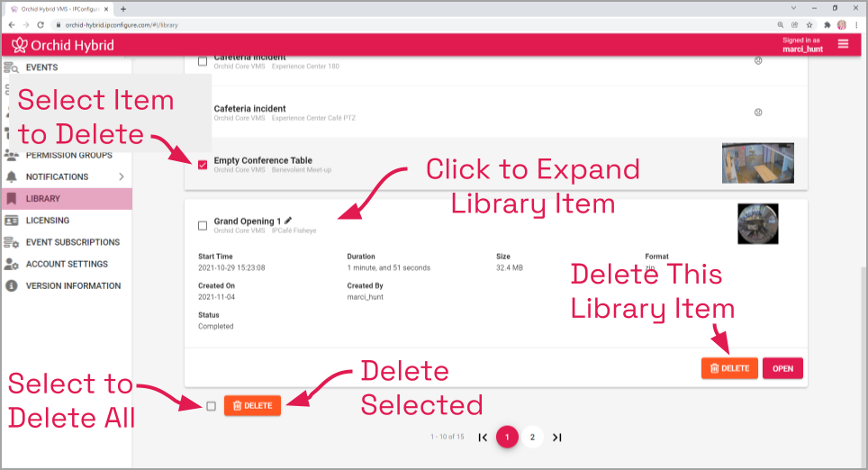Viewport: 868px width, 470px height.
Task: Edit the Grand Opening 1 name with pencil icon
Action: pyautogui.click(x=288, y=221)
